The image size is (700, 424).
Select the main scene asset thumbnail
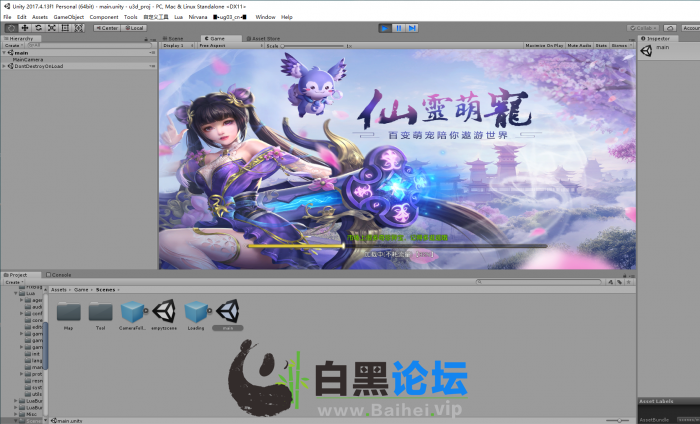pos(228,311)
